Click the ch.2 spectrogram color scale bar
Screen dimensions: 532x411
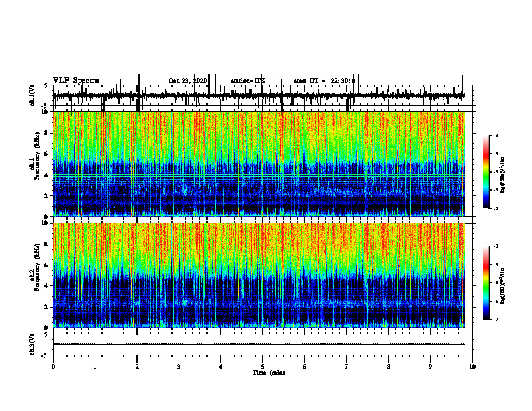(486, 283)
